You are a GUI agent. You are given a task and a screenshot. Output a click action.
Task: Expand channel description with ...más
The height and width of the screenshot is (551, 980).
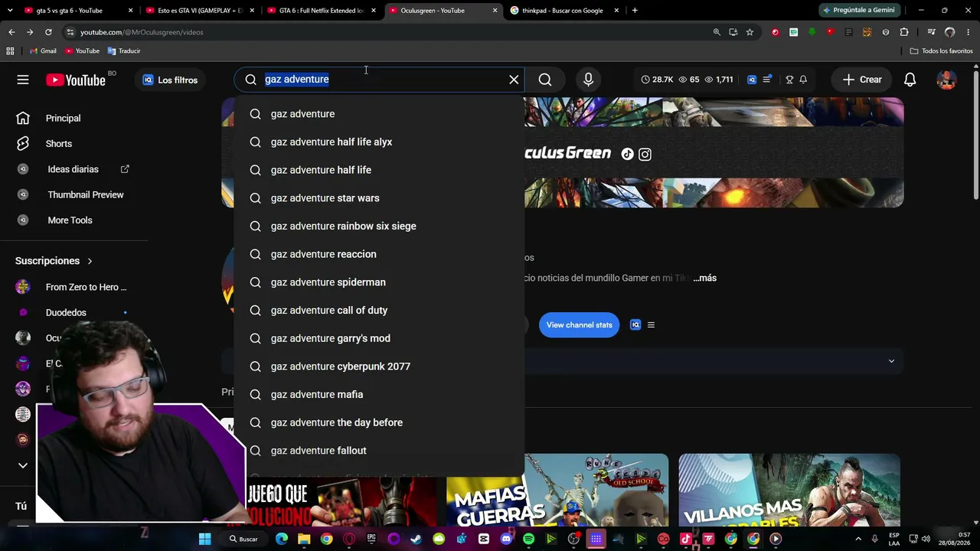tap(704, 278)
